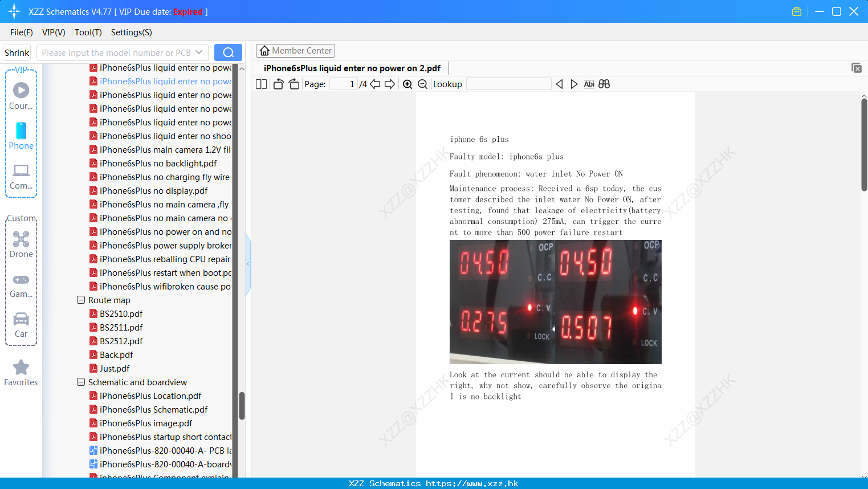The height and width of the screenshot is (489, 868).
Task: Open the VIP(V) menu
Action: [54, 32]
